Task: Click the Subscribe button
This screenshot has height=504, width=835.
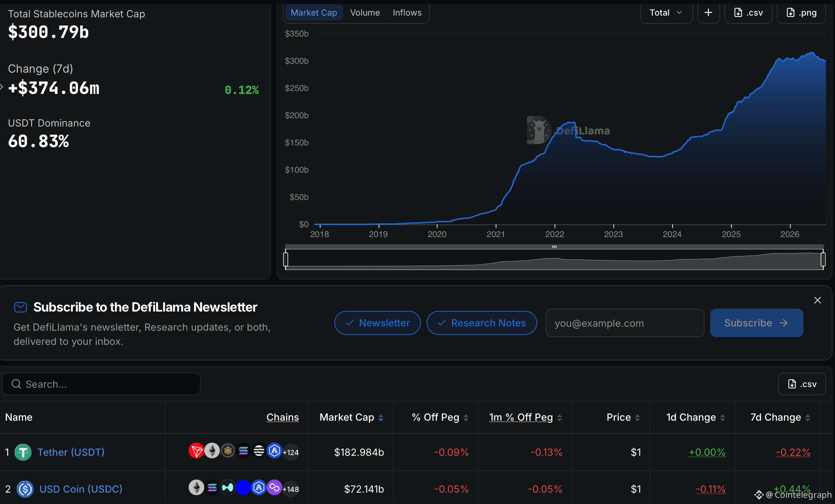Action: [757, 323]
